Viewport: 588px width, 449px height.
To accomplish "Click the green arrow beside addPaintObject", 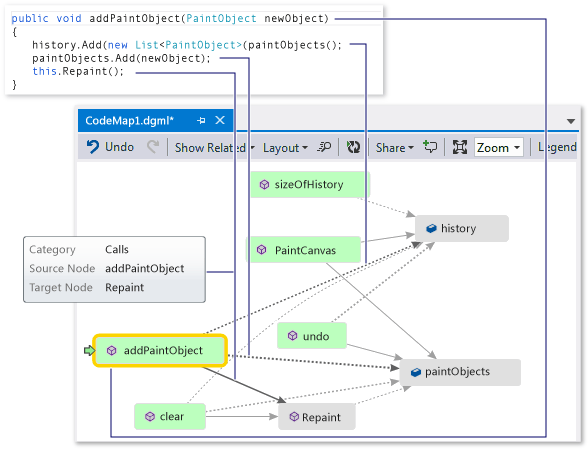I will coord(89,350).
